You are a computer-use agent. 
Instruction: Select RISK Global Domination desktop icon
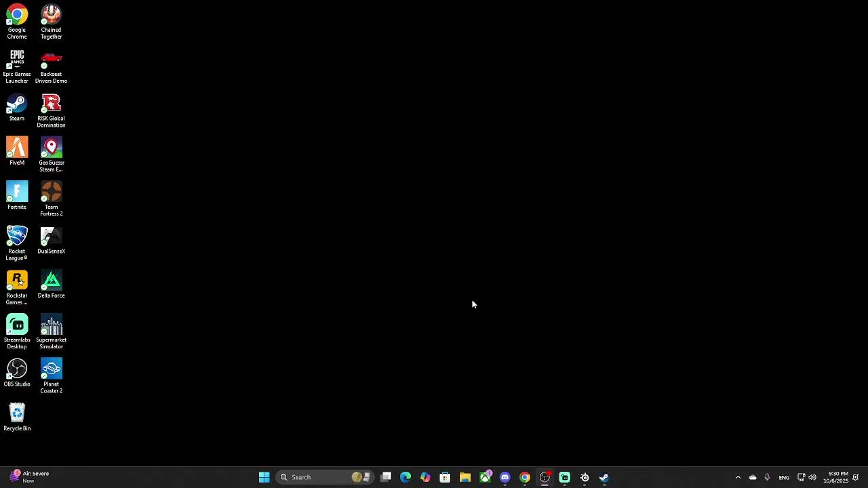tap(51, 110)
